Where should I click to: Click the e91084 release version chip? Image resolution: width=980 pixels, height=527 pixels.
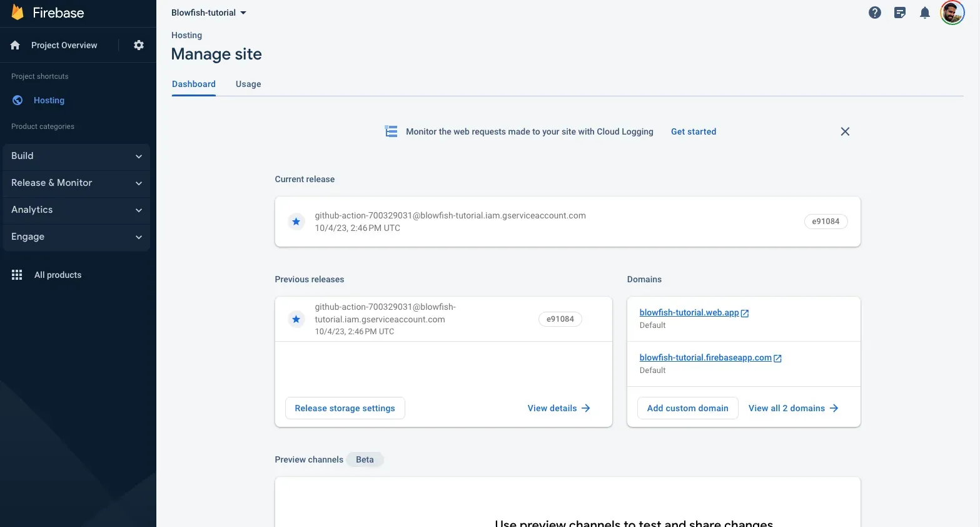click(826, 221)
